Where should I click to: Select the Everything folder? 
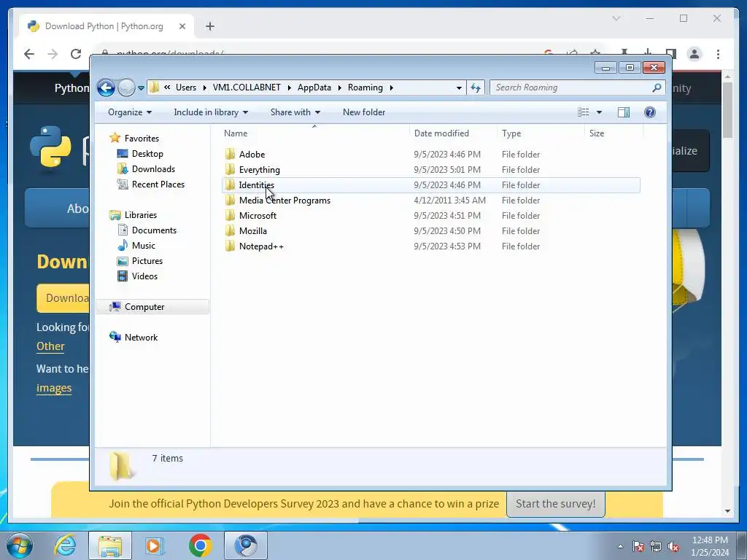tap(259, 169)
